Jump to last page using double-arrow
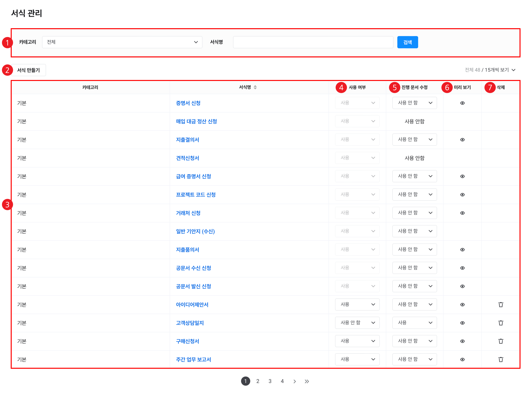The height and width of the screenshot is (395, 532). pyautogui.click(x=307, y=381)
